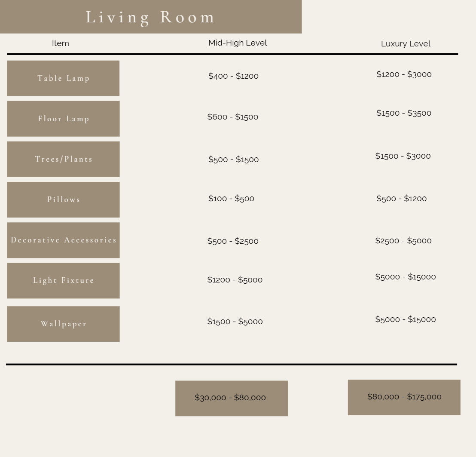Viewport: 476px width, 457px height.
Task: Click the $1200 - $5000 light fixture price
Action: click(x=235, y=280)
